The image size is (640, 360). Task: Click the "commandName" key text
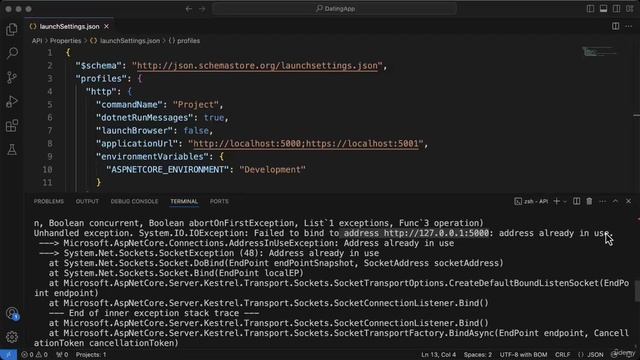point(129,104)
